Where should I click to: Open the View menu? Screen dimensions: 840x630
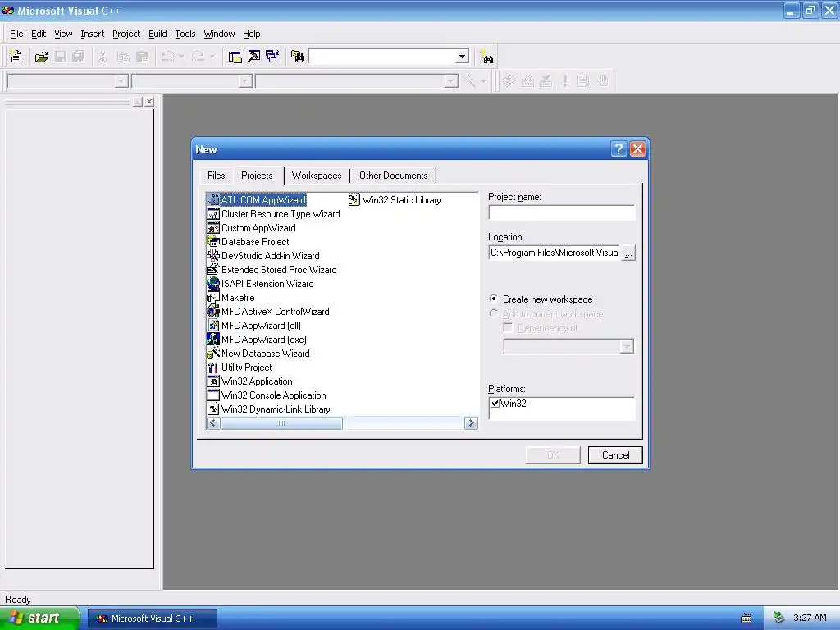point(63,34)
